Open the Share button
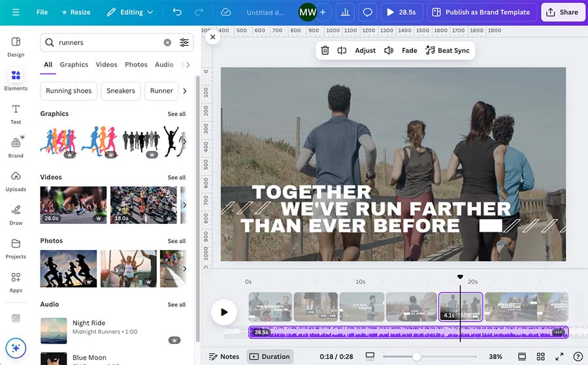588x365 pixels. tap(562, 12)
